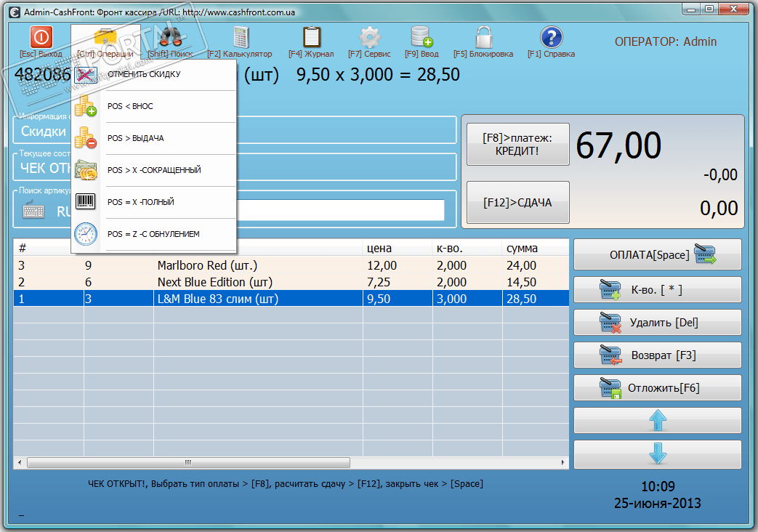The image size is (758, 532).
Task: Select POS = X -ПОЛНЫЙ report
Action: pos(154,202)
